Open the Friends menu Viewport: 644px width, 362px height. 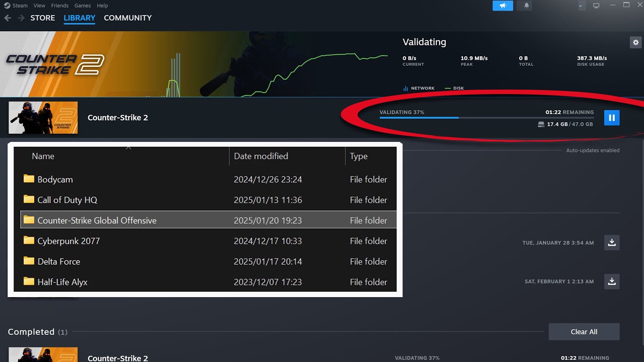[60, 6]
